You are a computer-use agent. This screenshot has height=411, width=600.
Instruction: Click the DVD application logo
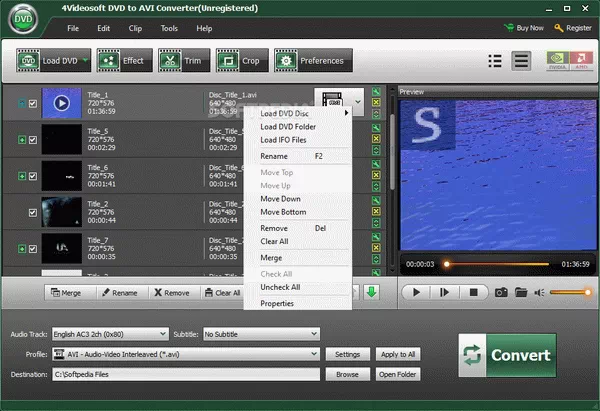click(23, 19)
